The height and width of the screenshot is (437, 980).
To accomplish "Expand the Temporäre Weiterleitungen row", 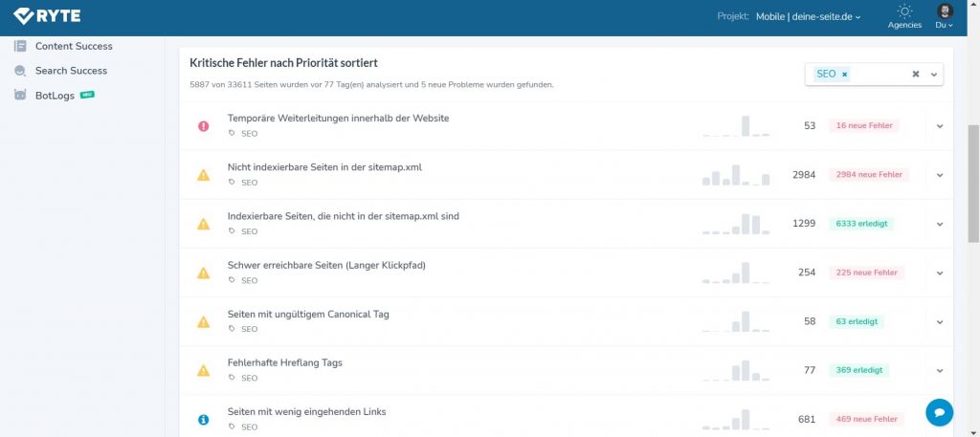I will pos(940,126).
